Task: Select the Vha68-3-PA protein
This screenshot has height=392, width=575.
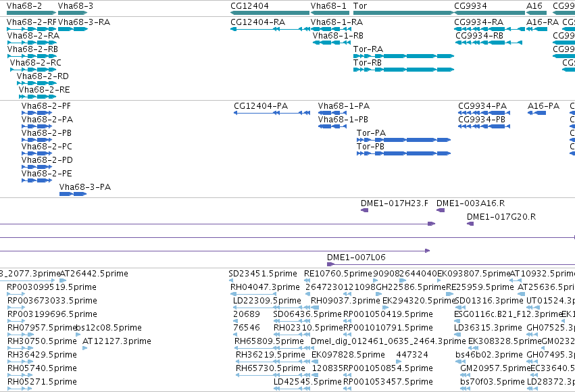Action: 73,194
